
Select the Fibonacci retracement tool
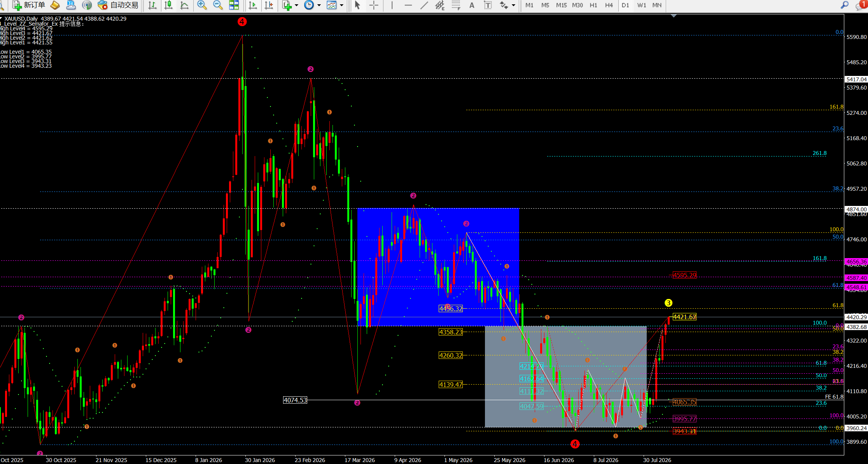(456, 5)
